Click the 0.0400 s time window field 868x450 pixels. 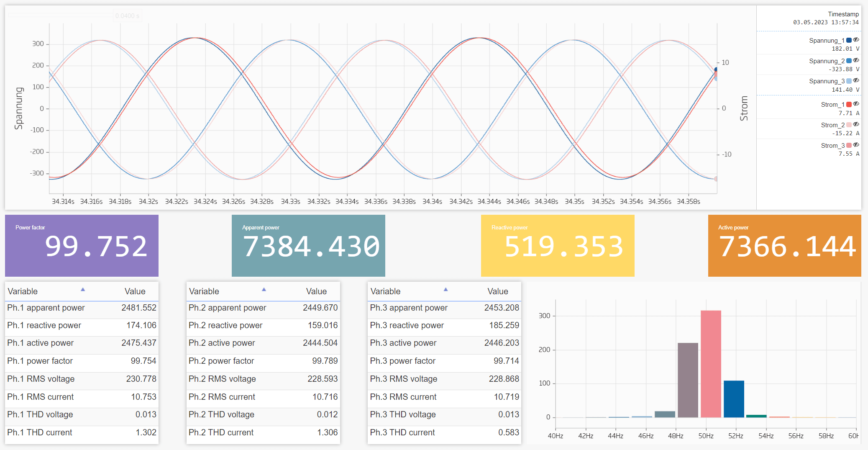click(128, 16)
